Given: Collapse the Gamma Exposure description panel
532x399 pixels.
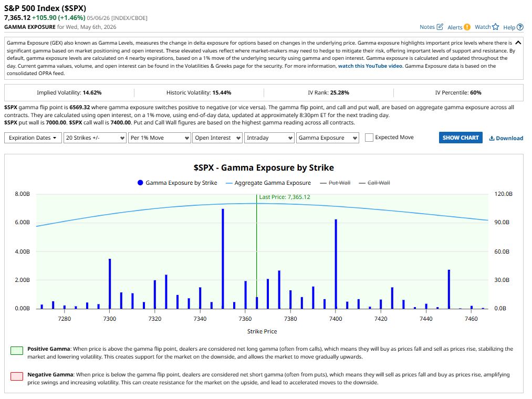Looking at the screenshot, I should (518, 43).
